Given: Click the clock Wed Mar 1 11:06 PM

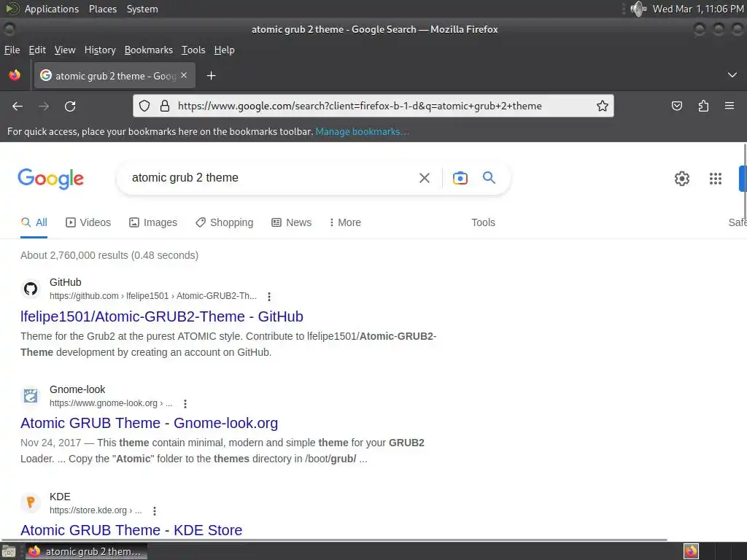Looking at the screenshot, I should (x=698, y=9).
